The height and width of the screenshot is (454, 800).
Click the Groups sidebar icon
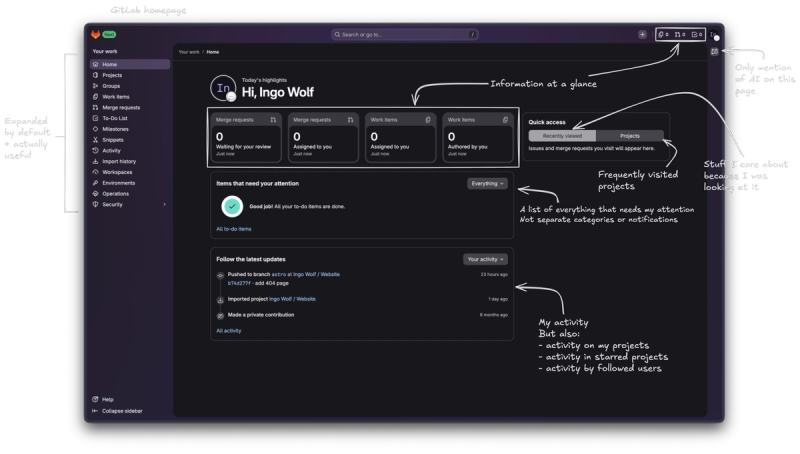[x=95, y=86]
